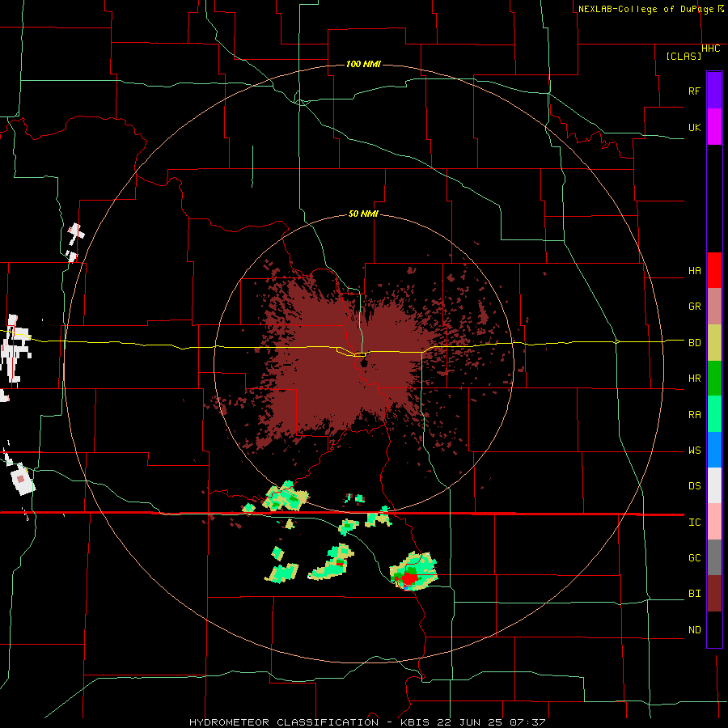The height and width of the screenshot is (728, 728).
Task: Click the yellow BD big drops swatch
Action: (x=714, y=343)
